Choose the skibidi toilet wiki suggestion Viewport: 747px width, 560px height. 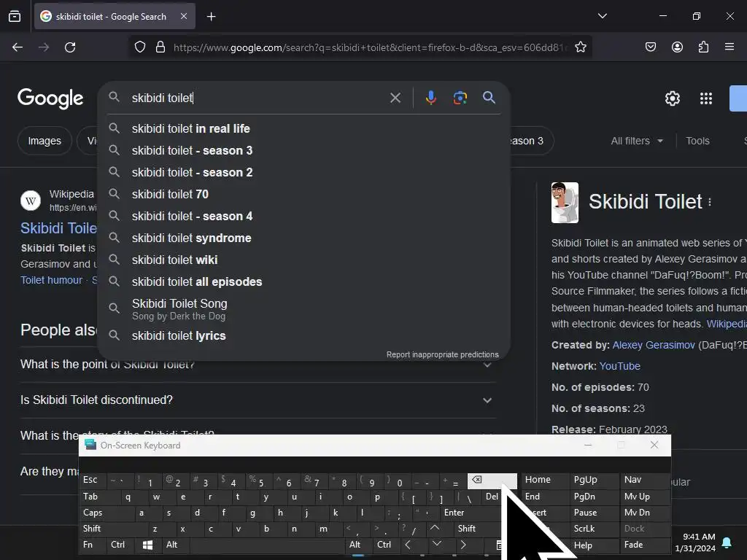point(304,260)
